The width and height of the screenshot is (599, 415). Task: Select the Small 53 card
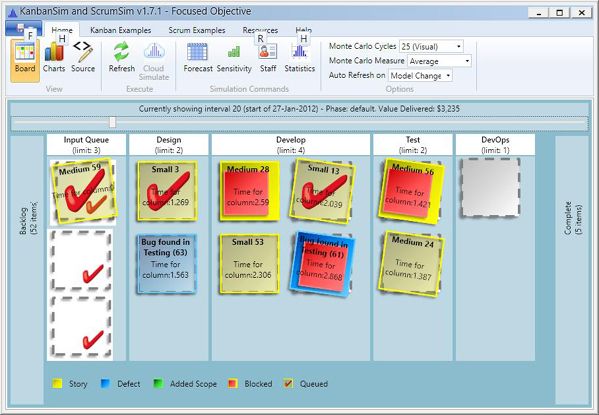249,263
